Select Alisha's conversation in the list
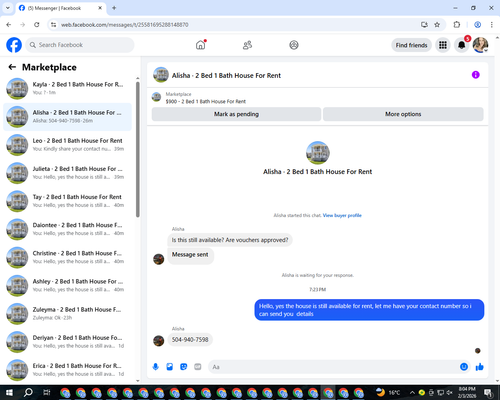 tap(68, 117)
